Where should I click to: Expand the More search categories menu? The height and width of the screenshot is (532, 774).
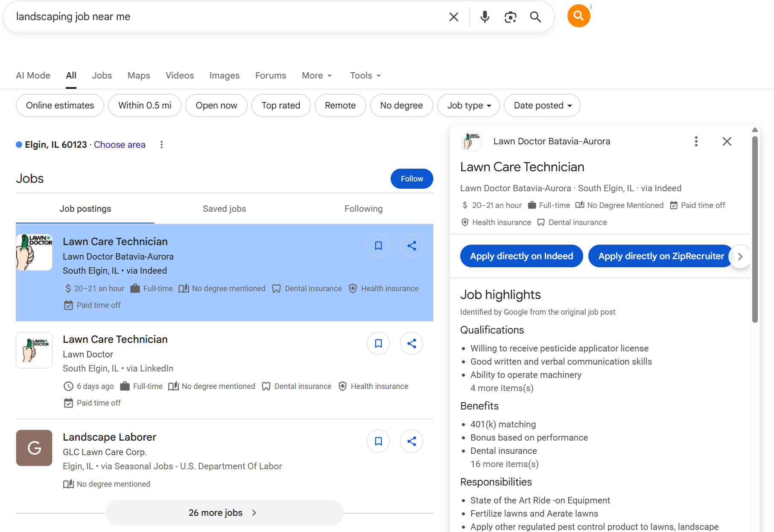click(x=317, y=76)
